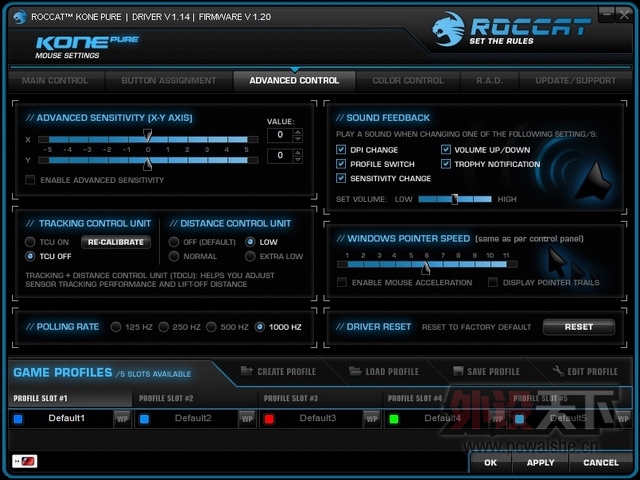Select Profile Slot #3 tab
This screenshot has height=480, width=640.
321,398
